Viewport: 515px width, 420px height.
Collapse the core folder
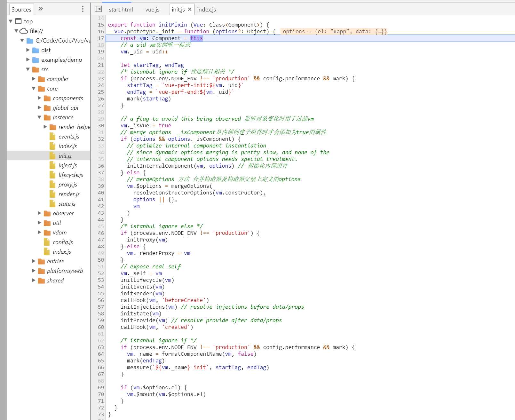click(x=34, y=88)
